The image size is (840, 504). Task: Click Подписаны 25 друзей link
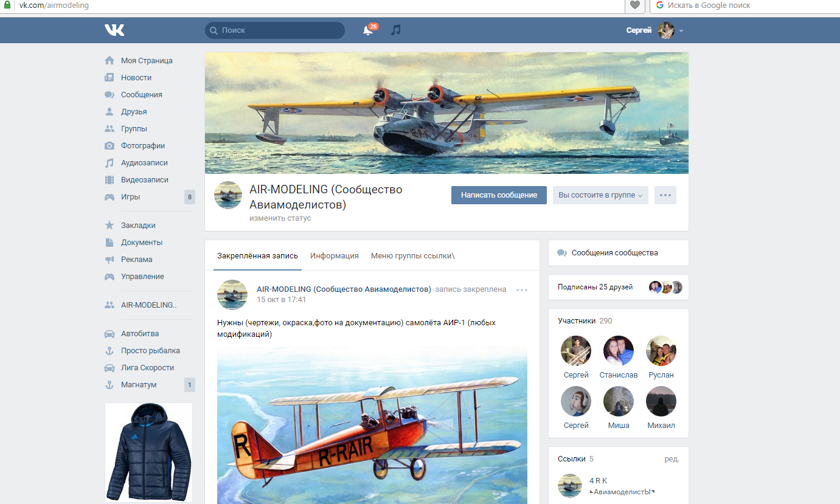point(595,287)
